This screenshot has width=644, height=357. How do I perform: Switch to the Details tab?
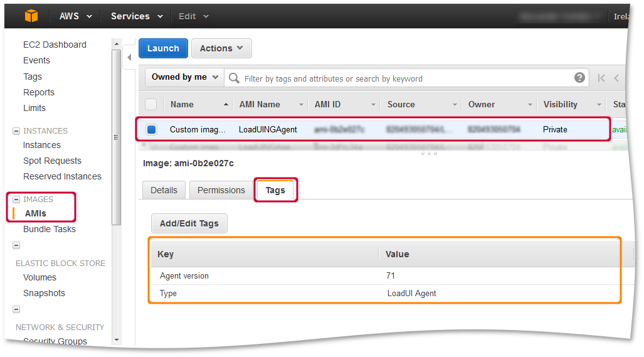(164, 190)
